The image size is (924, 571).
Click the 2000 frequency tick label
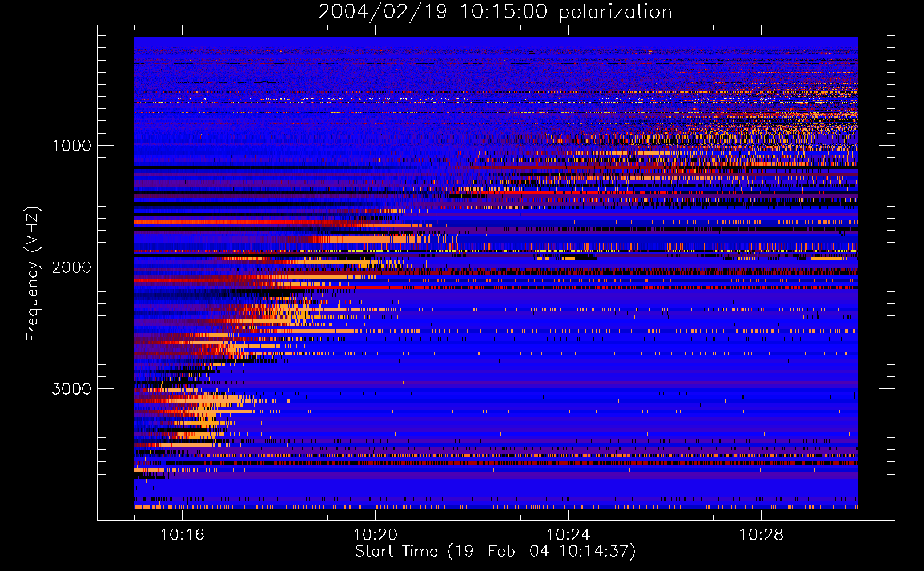click(x=71, y=267)
